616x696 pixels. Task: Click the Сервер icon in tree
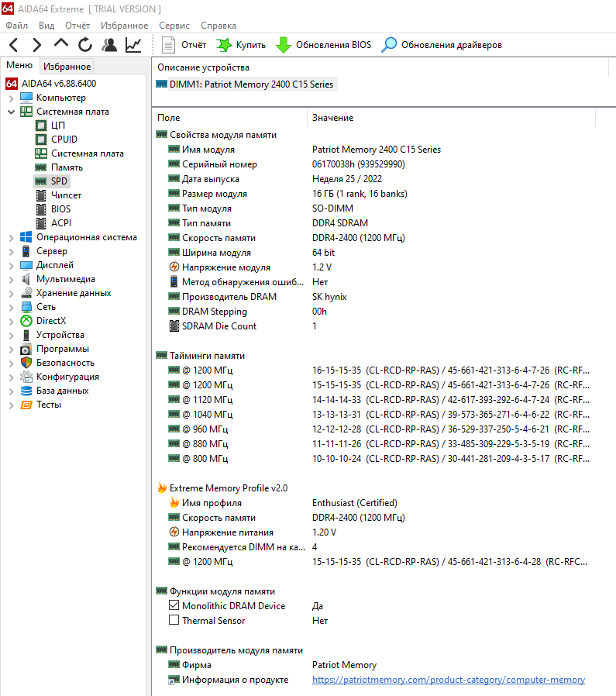click(26, 251)
